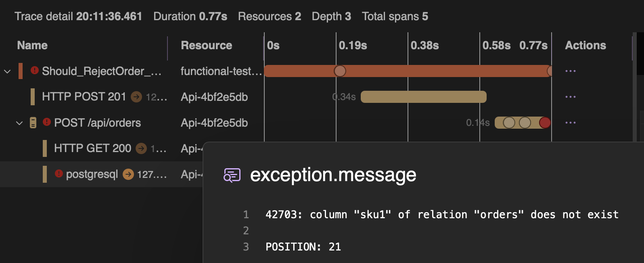
Task: Collapse the Should_RejectOrder root span
Action: click(x=7, y=71)
